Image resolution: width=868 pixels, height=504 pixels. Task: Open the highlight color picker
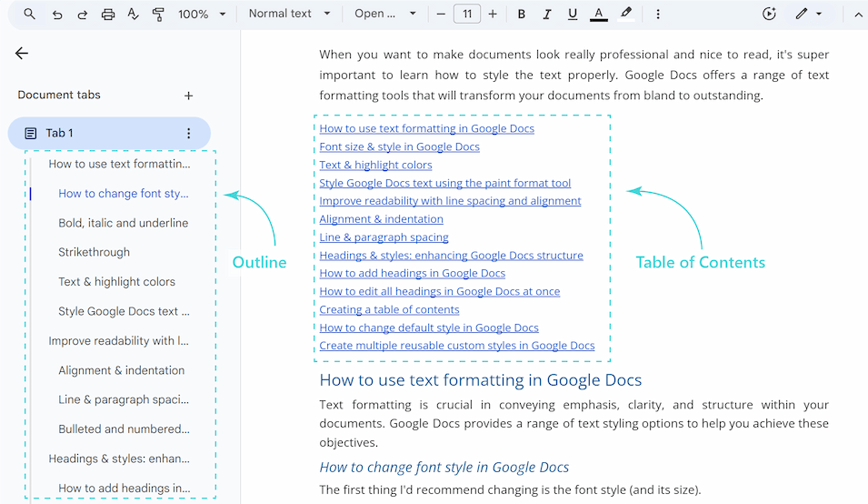click(x=626, y=14)
